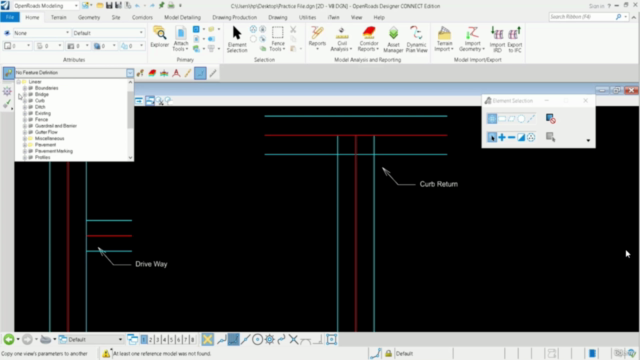This screenshot has height=360, width=640.
Task: Open the Reports tool
Action: point(317,38)
